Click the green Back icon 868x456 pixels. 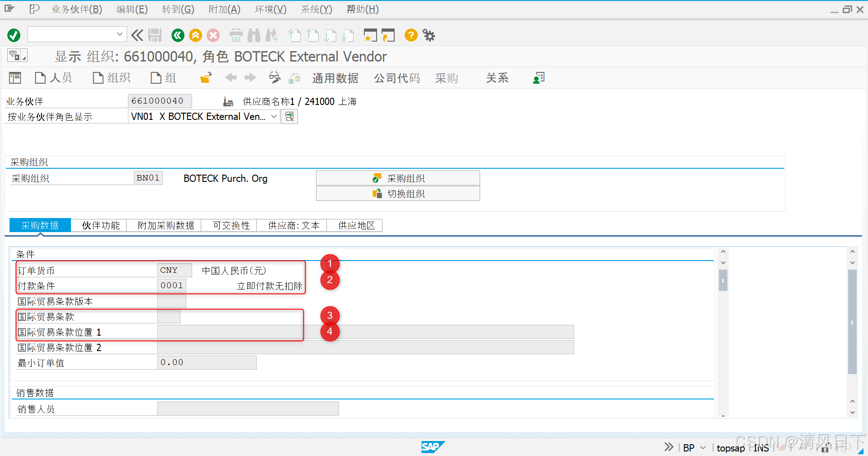[178, 35]
